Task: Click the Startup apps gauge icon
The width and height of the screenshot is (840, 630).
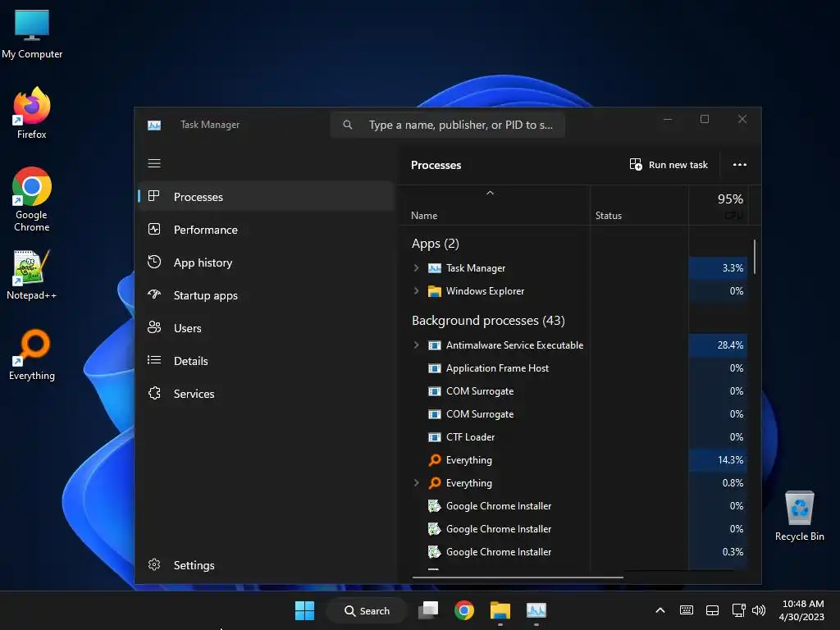Action: (x=154, y=294)
